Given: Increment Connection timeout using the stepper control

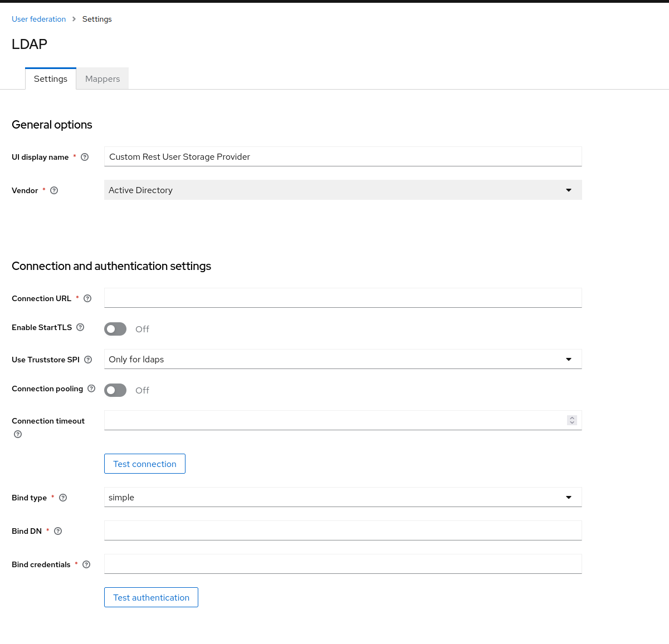Looking at the screenshot, I should pos(572,418).
